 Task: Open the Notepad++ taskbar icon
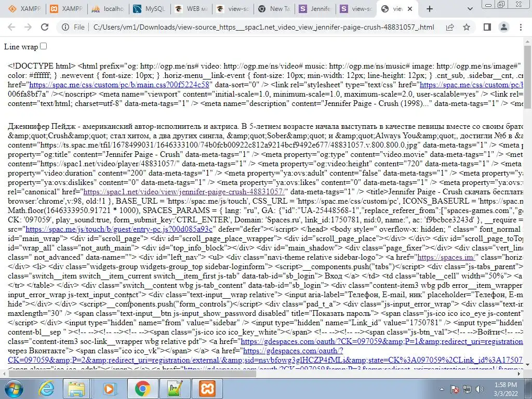[175, 389]
